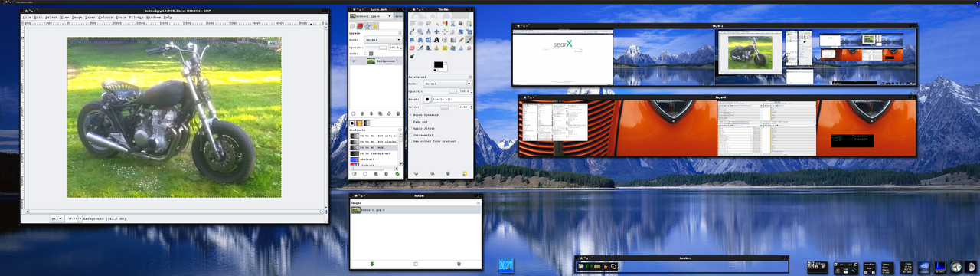Screen dimensions: 980x276
Task: Select the Eraser tool in Toolbox
Action: (x=412, y=48)
